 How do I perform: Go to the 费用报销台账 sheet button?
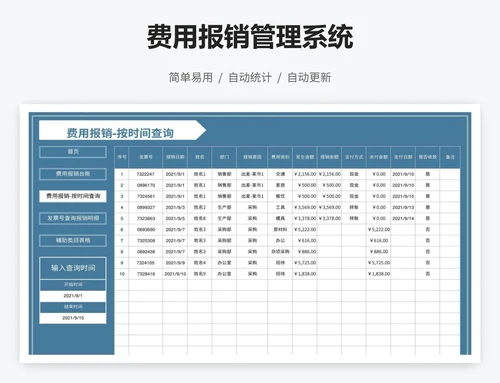(x=73, y=174)
